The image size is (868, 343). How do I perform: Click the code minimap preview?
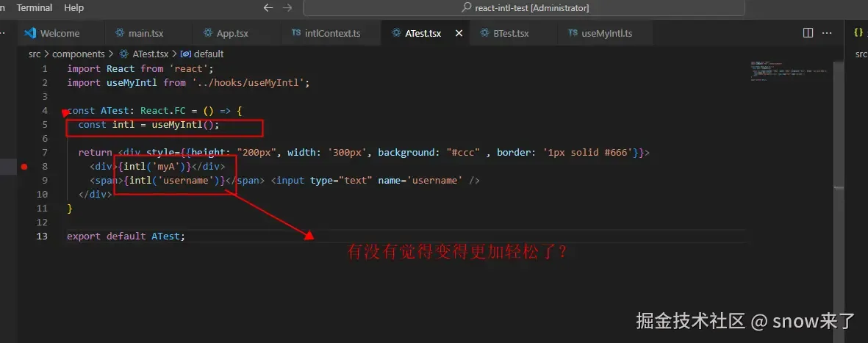tap(789, 71)
